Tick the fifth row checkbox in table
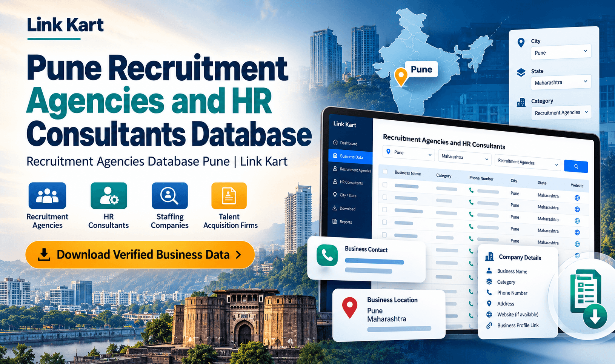 pyautogui.click(x=384, y=235)
